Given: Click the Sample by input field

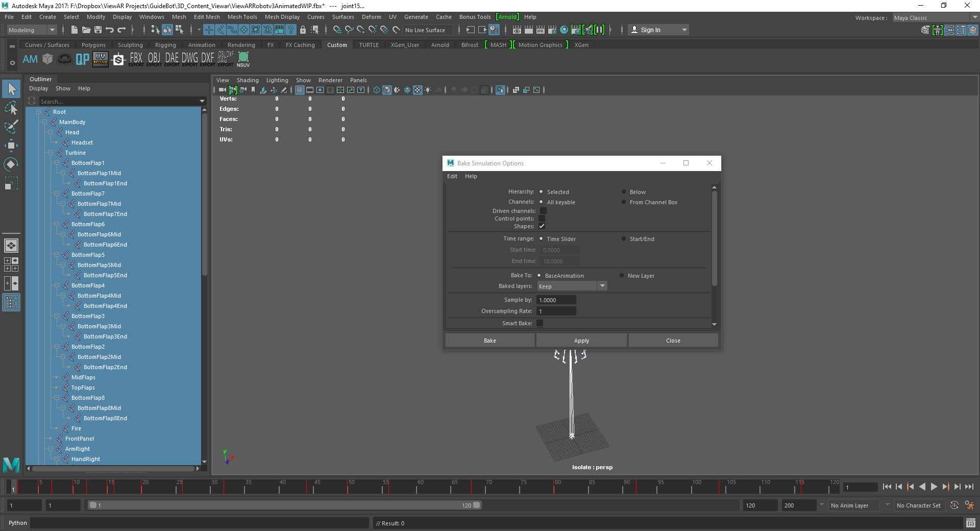Looking at the screenshot, I should tap(556, 300).
